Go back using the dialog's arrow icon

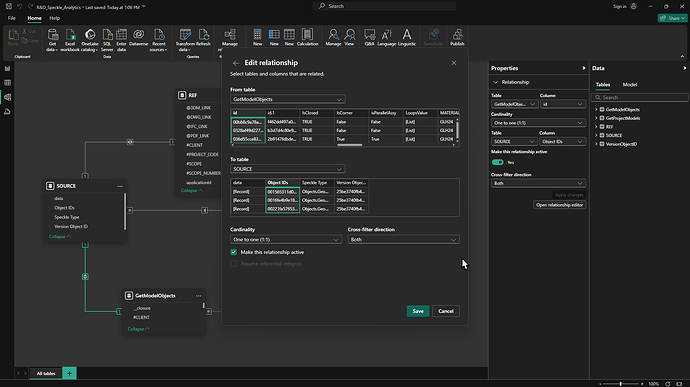pyautogui.click(x=236, y=63)
